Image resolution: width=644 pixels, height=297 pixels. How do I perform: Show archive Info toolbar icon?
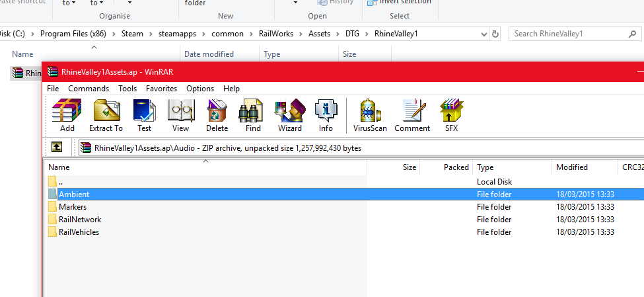pyautogui.click(x=326, y=110)
